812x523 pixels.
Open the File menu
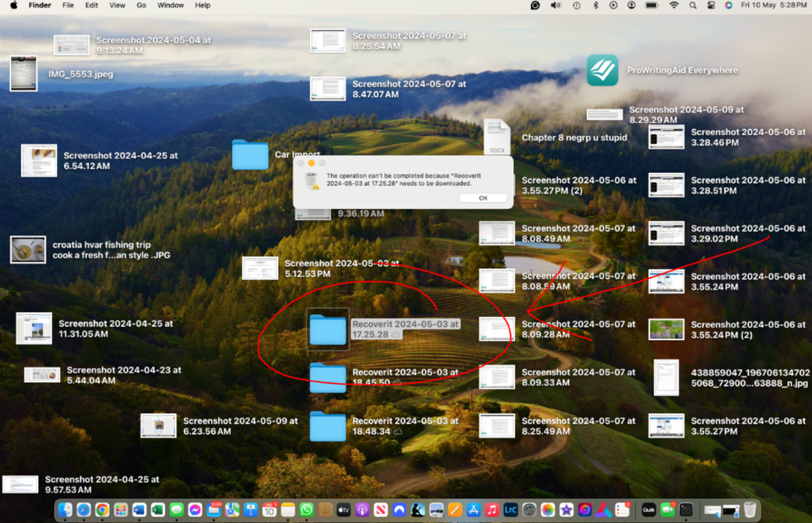coord(68,5)
